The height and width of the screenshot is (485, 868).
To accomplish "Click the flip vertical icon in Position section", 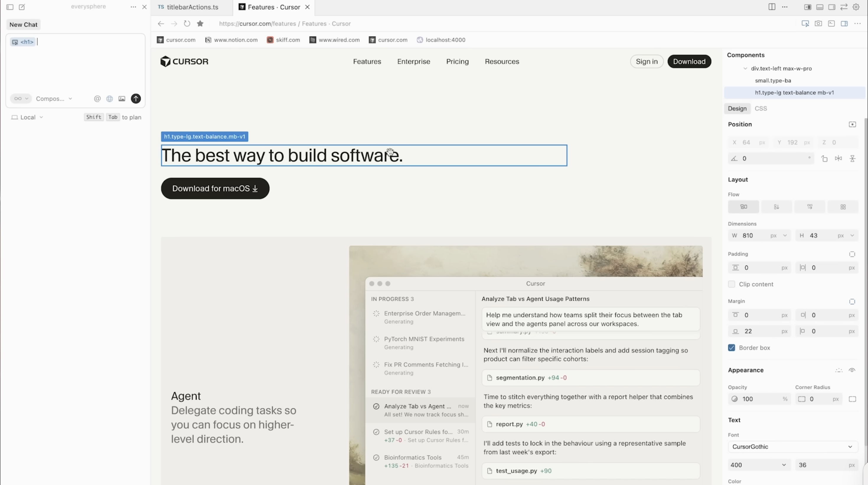I will [853, 158].
